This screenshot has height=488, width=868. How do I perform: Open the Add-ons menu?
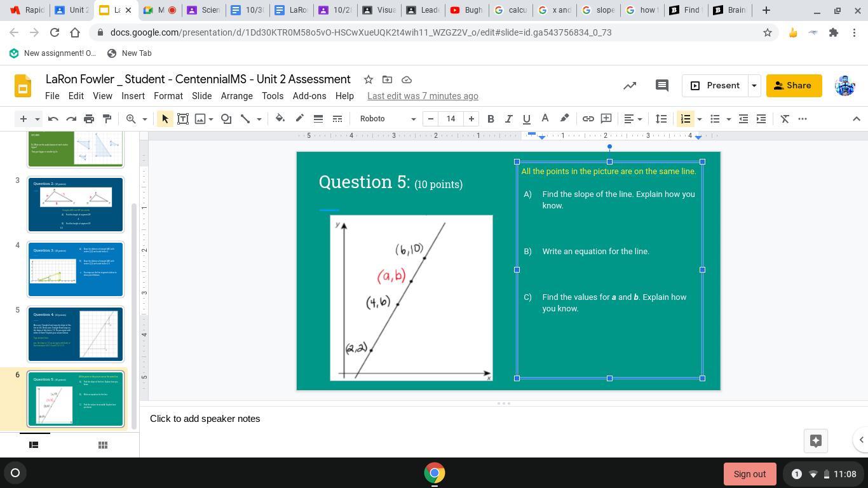pyautogui.click(x=309, y=96)
